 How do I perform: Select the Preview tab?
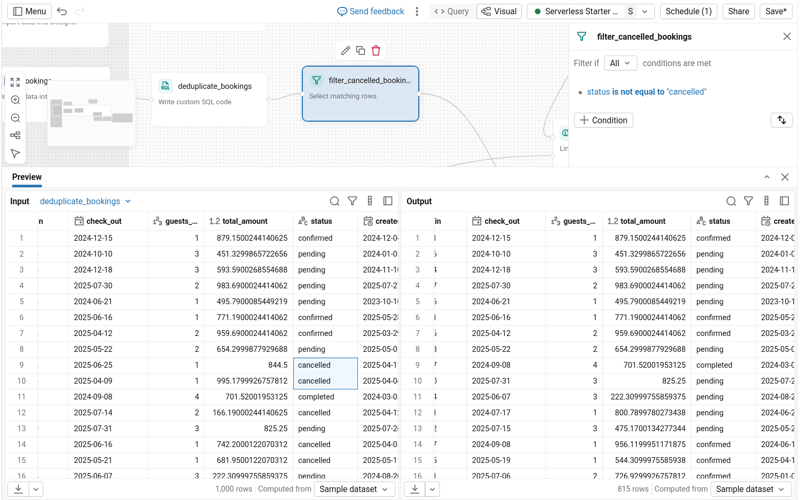pos(27,177)
